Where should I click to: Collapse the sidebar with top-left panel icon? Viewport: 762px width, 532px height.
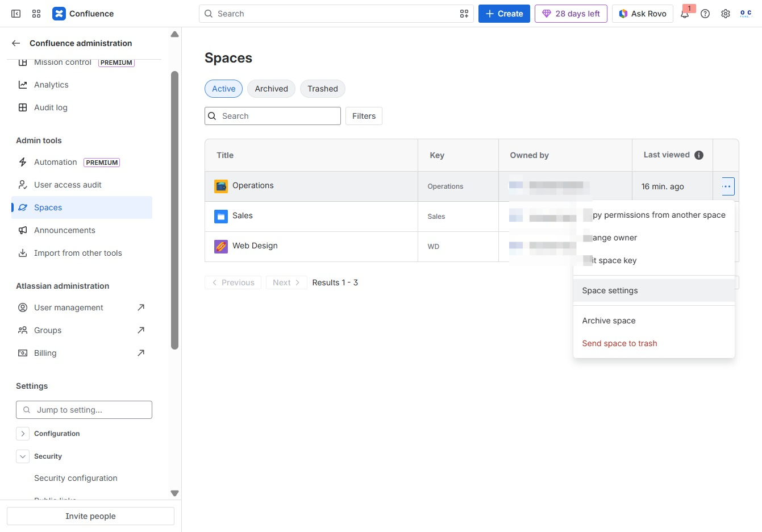tap(16, 14)
